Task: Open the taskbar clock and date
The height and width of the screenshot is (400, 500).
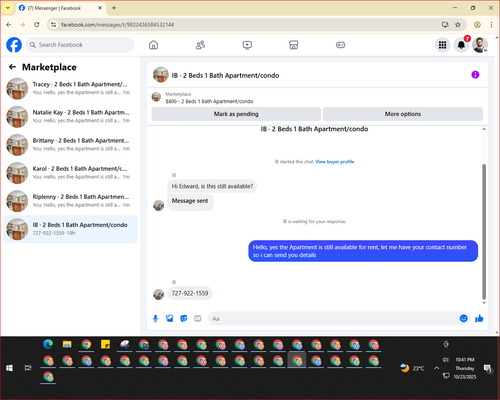Action: [465, 368]
